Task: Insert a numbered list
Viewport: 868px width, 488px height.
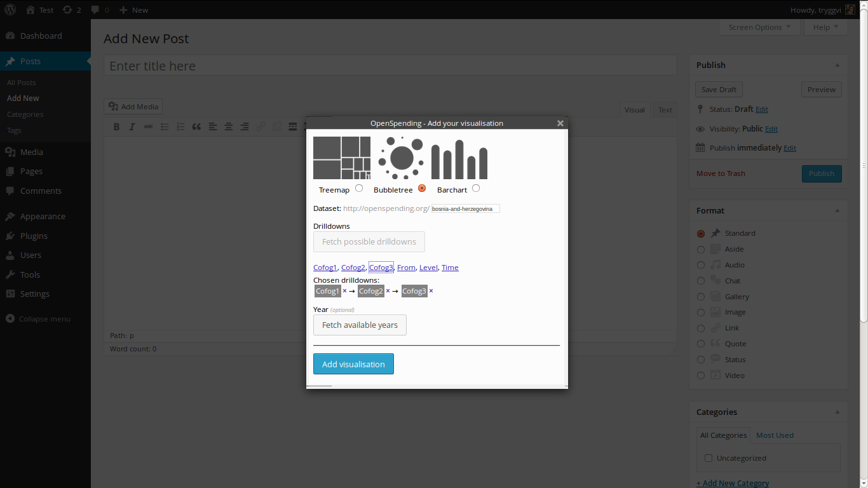Action: (x=180, y=126)
